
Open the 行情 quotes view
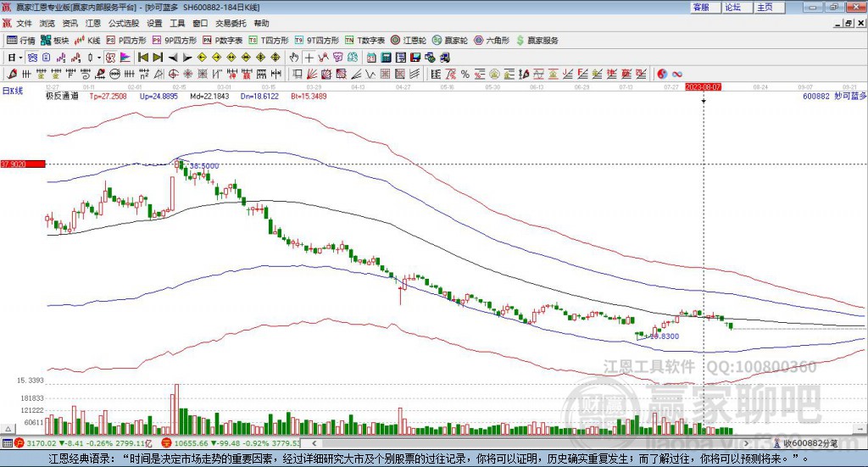coord(21,41)
